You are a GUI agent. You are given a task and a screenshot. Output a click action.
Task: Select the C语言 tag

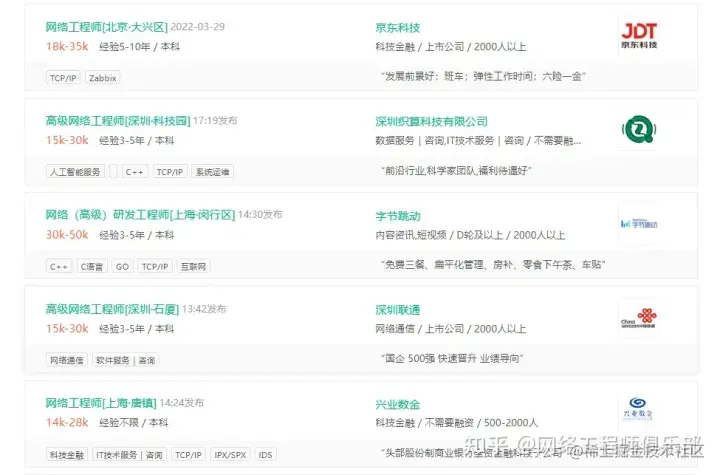tap(92, 266)
